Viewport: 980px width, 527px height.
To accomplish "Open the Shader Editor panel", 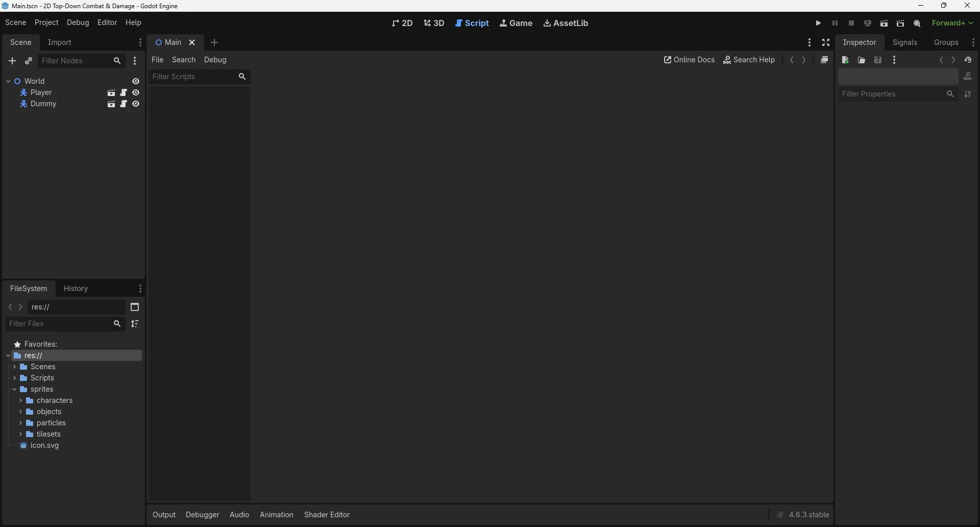I will tap(327, 515).
